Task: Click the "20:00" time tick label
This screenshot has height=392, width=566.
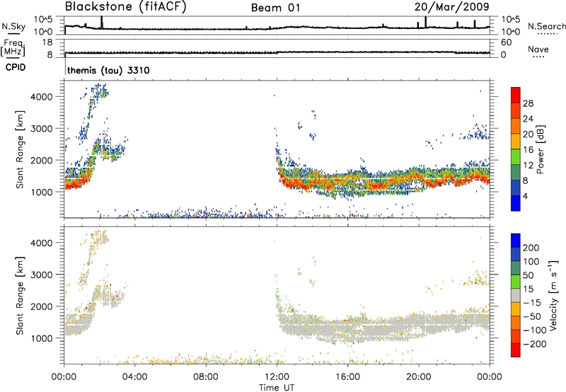Action: (x=419, y=377)
